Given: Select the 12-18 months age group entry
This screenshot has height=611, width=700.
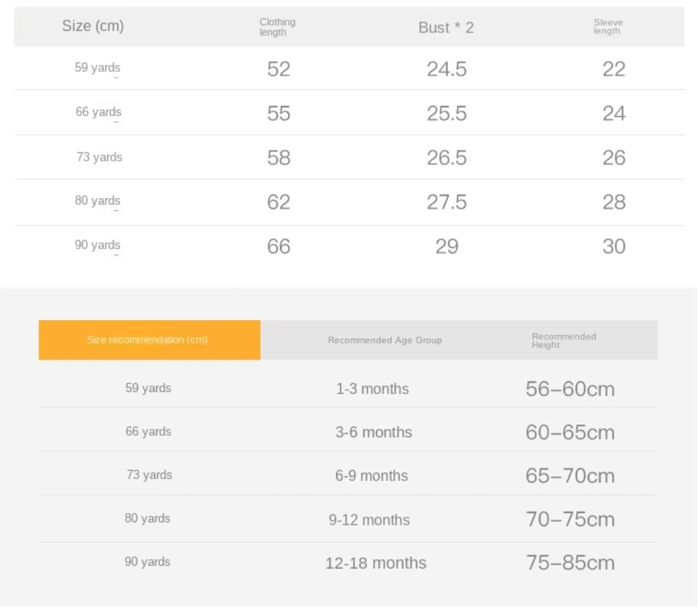Looking at the screenshot, I should click(x=376, y=563).
